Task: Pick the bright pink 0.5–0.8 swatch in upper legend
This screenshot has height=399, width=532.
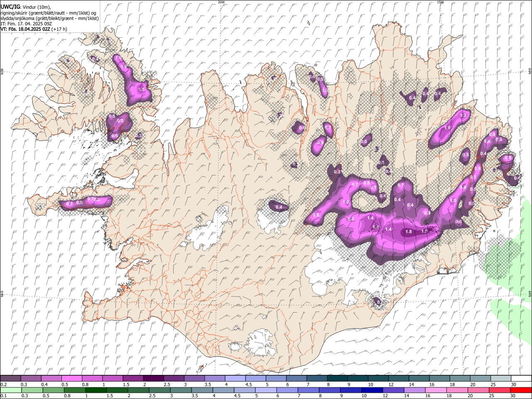Action: tap(71, 378)
